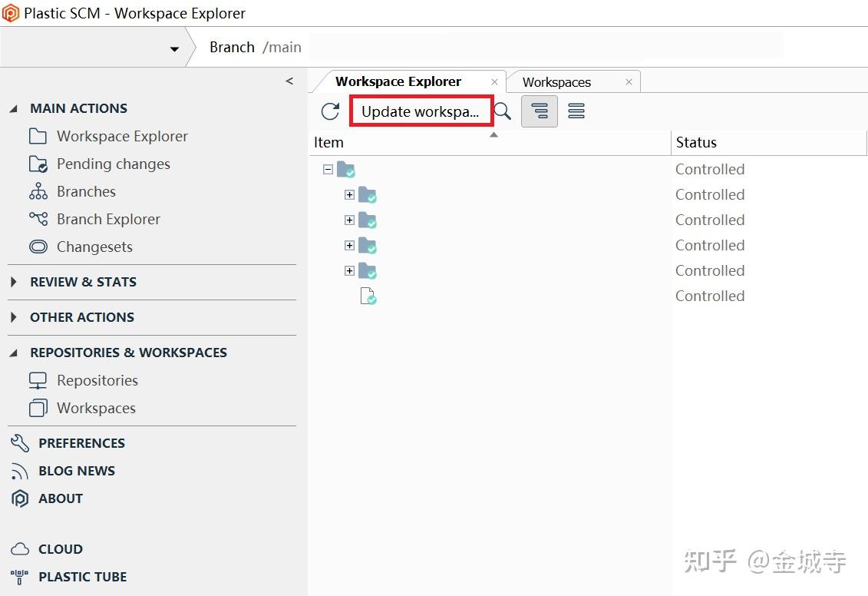Switch to tree view mode icon

click(x=540, y=111)
